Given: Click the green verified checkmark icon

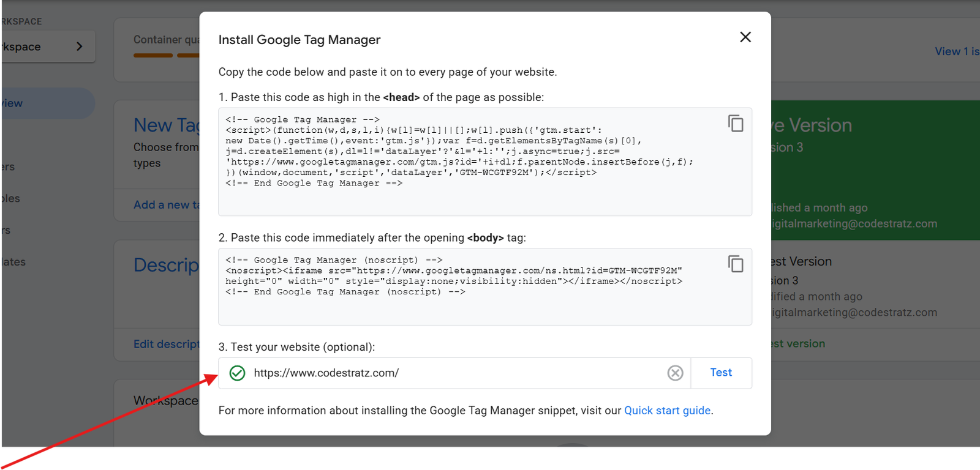Looking at the screenshot, I should pyautogui.click(x=237, y=373).
